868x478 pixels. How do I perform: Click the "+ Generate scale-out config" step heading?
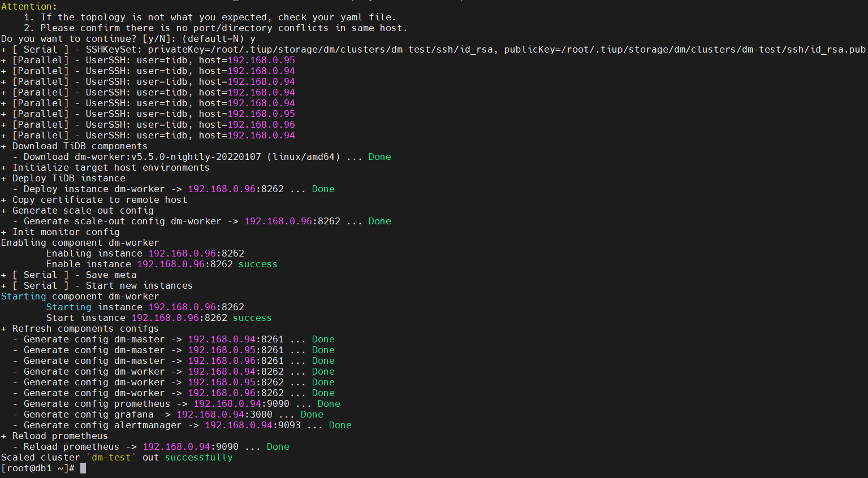tap(77, 211)
